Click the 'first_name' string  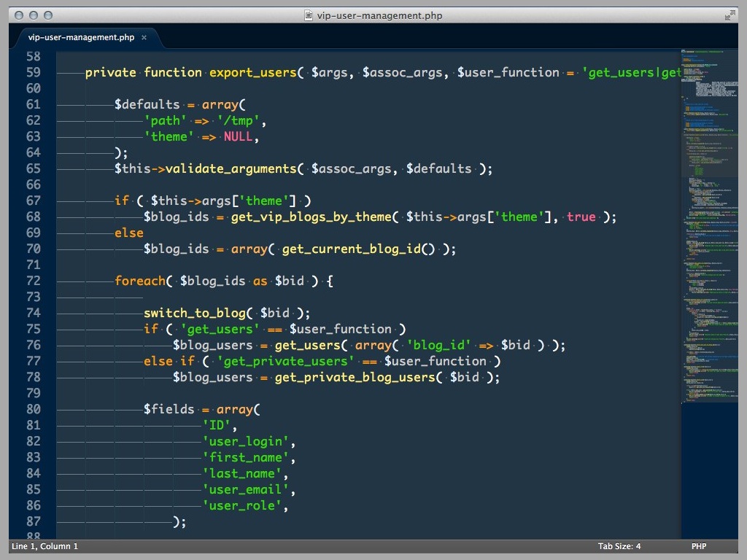pyautogui.click(x=246, y=458)
